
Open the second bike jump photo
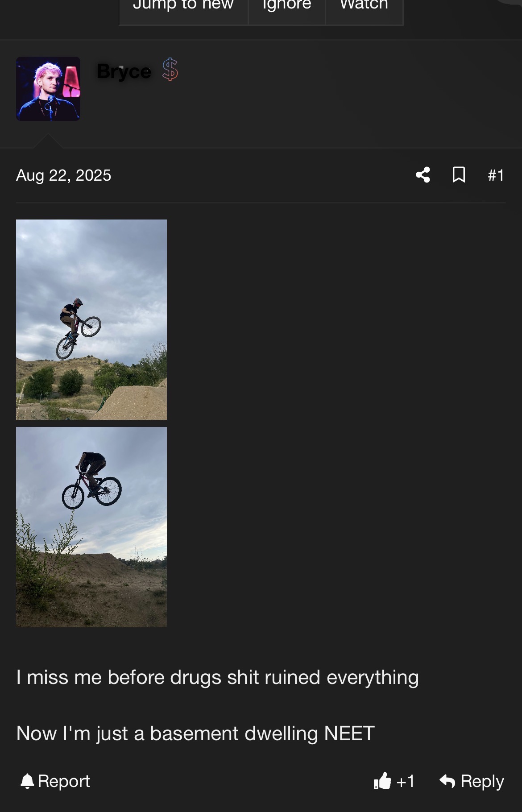(x=91, y=527)
